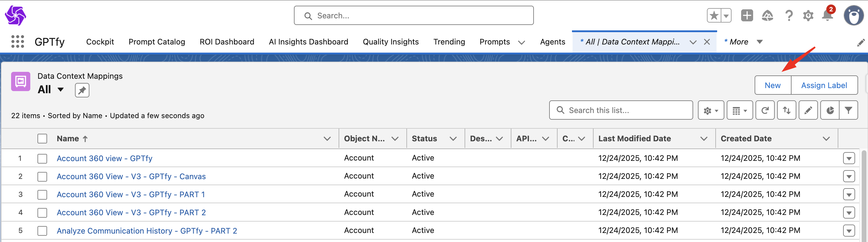Screen dimensions: 868x242
Task: Expand the All list view dropdown
Action: coord(60,90)
